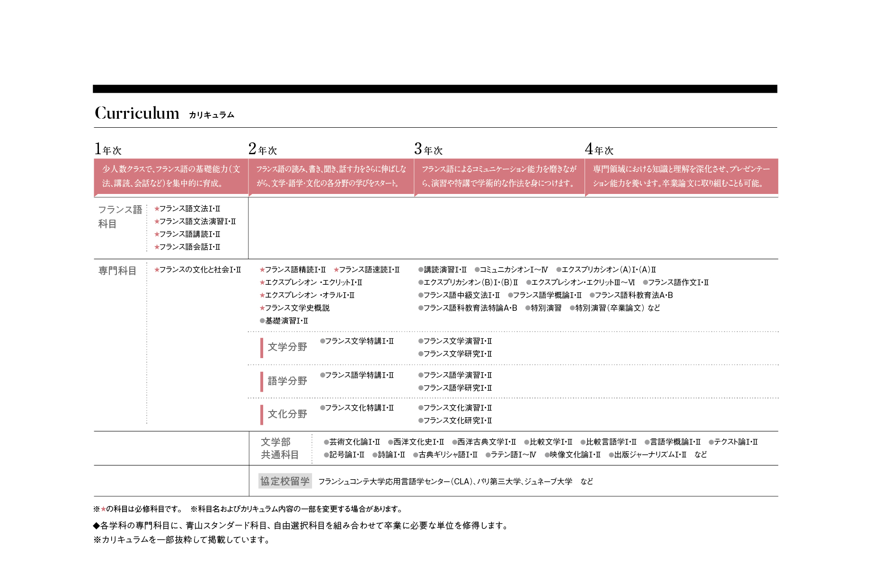Screen dimensions: 870x588
Task: Click フランス語学概論Ⅰ・Ⅱ course
Action: (545, 295)
